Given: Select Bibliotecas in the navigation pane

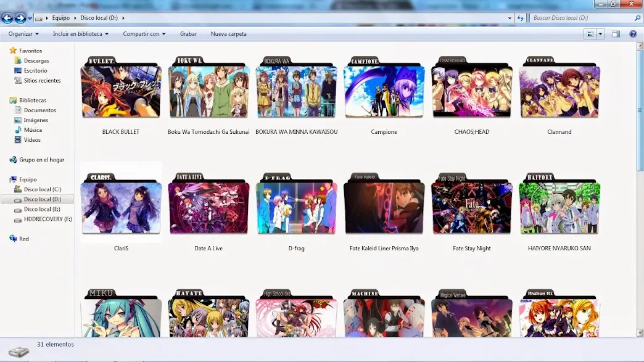Looking at the screenshot, I should pos(33,100).
